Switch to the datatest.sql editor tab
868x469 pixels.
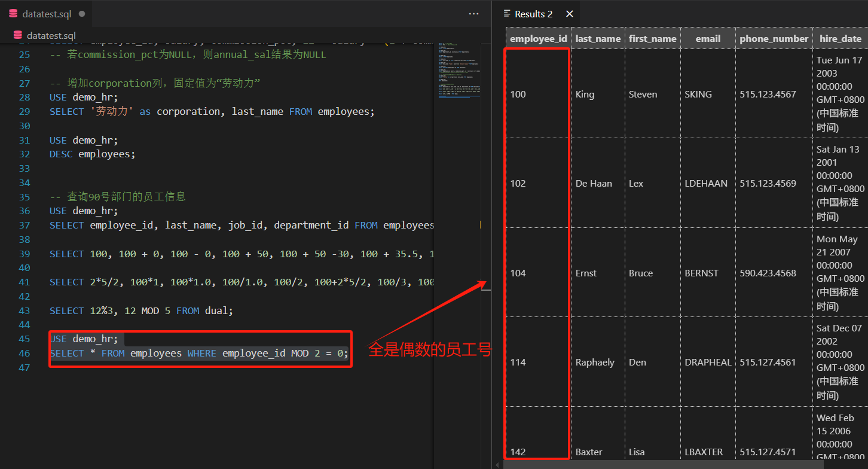click(x=47, y=14)
